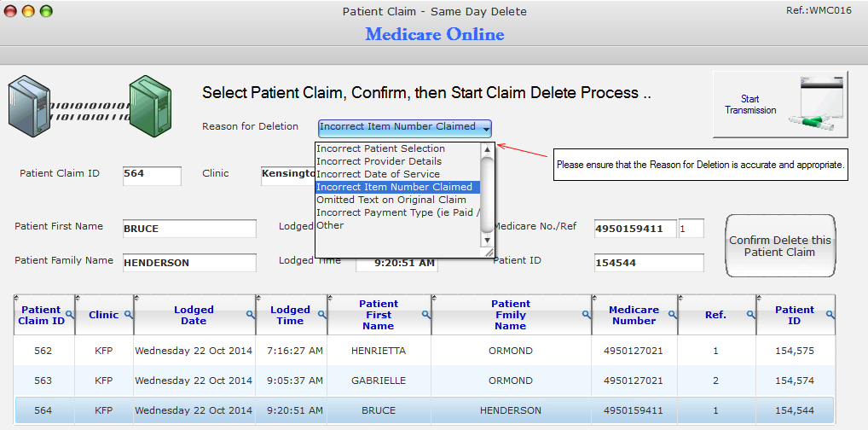Click the search icon in Lodged Date header

pos(251,315)
